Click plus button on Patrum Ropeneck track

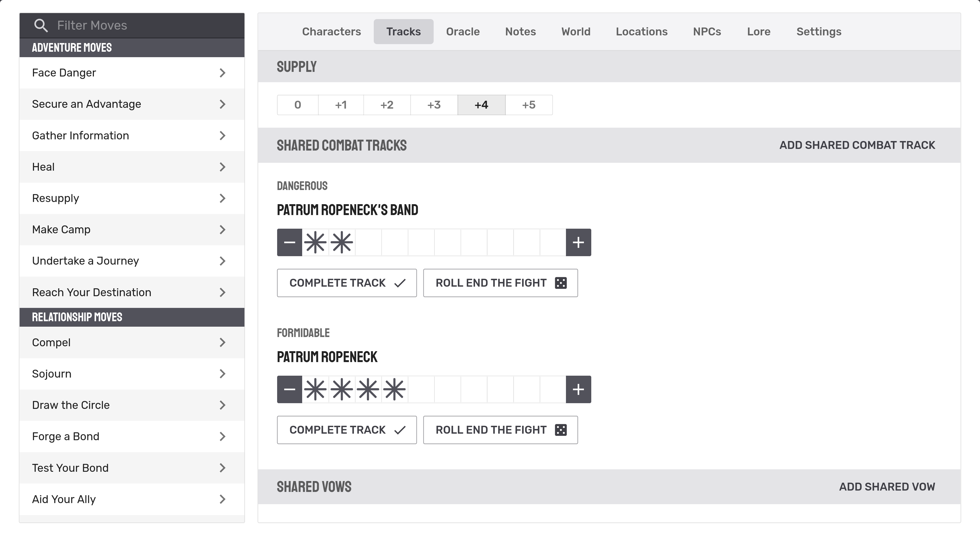[578, 389]
